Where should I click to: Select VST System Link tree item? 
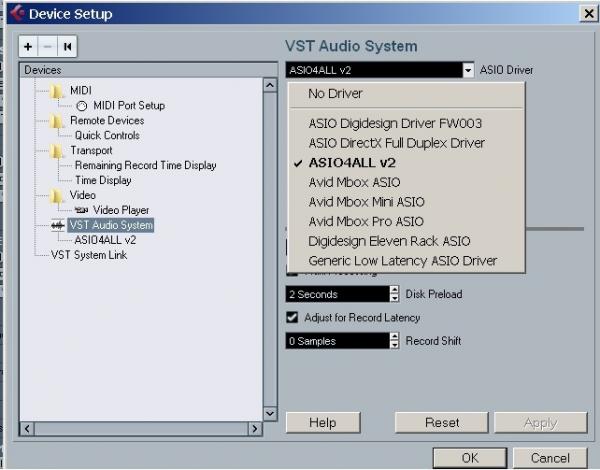click(89, 255)
